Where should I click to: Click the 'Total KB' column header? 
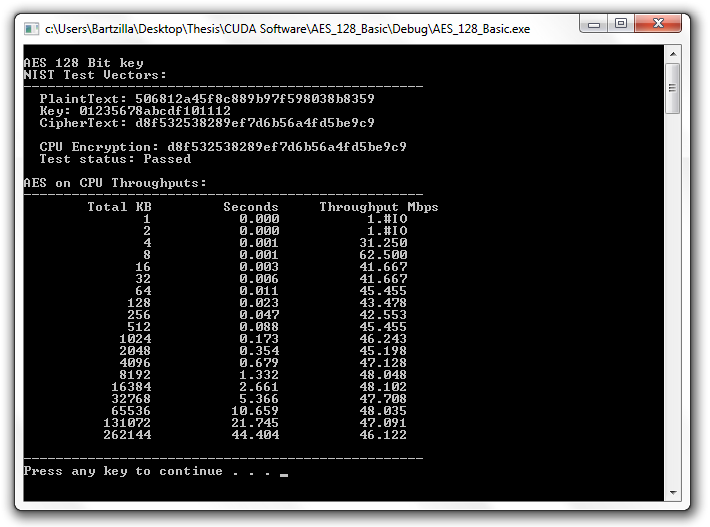tap(119, 207)
